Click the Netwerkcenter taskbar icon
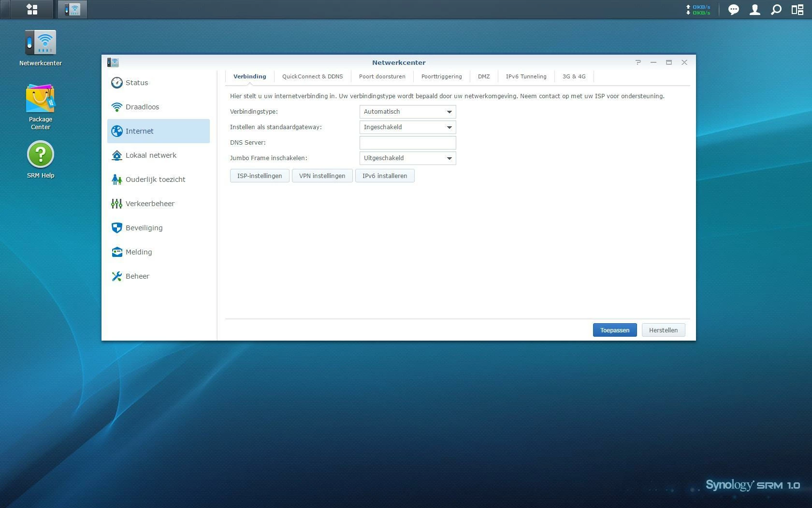Screen dimensions: 812x508 click(72, 9)
